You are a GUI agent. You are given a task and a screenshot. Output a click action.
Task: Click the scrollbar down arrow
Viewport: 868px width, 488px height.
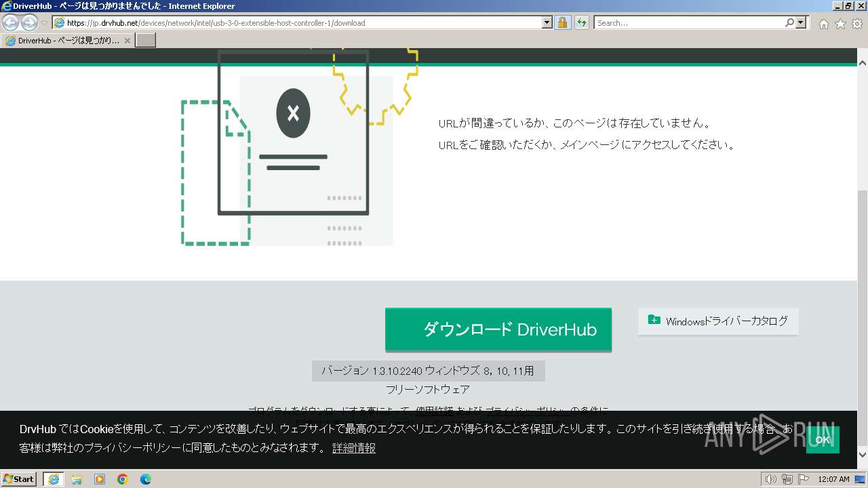coord(863,455)
